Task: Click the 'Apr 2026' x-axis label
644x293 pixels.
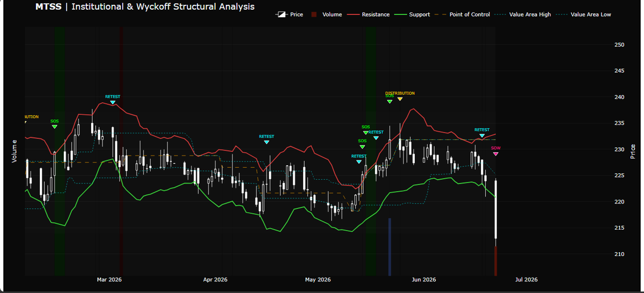Action: point(216,280)
